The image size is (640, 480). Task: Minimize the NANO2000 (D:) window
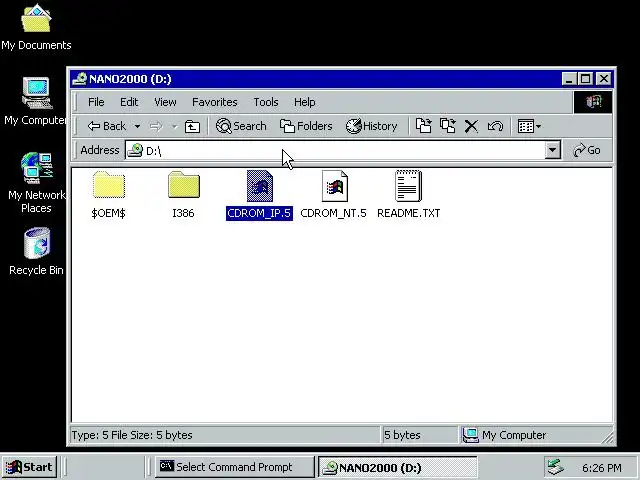coord(569,79)
